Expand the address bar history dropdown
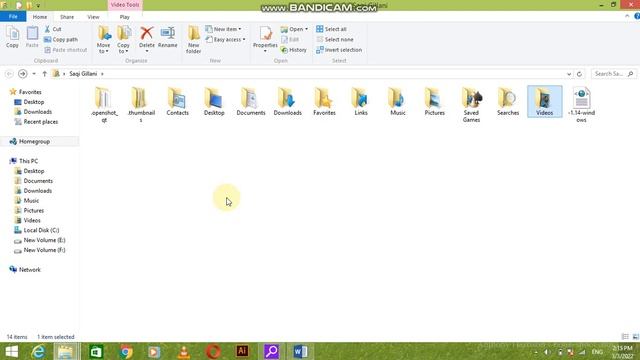 point(569,74)
